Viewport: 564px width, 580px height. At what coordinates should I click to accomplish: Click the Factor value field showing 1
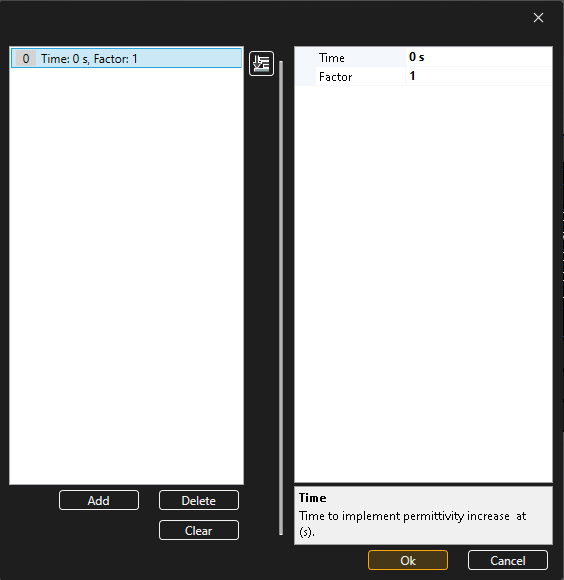point(479,76)
